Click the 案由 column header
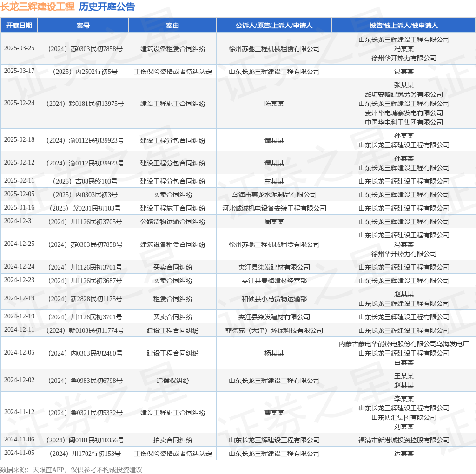The height and width of the screenshot is (474, 476). coord(172,26)
